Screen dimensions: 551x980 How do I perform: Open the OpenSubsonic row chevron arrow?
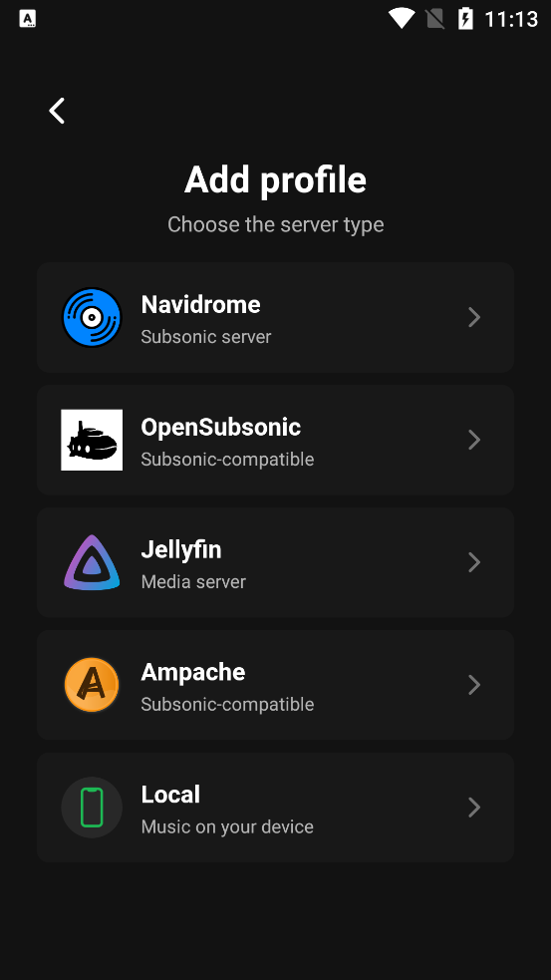[474, 440]
